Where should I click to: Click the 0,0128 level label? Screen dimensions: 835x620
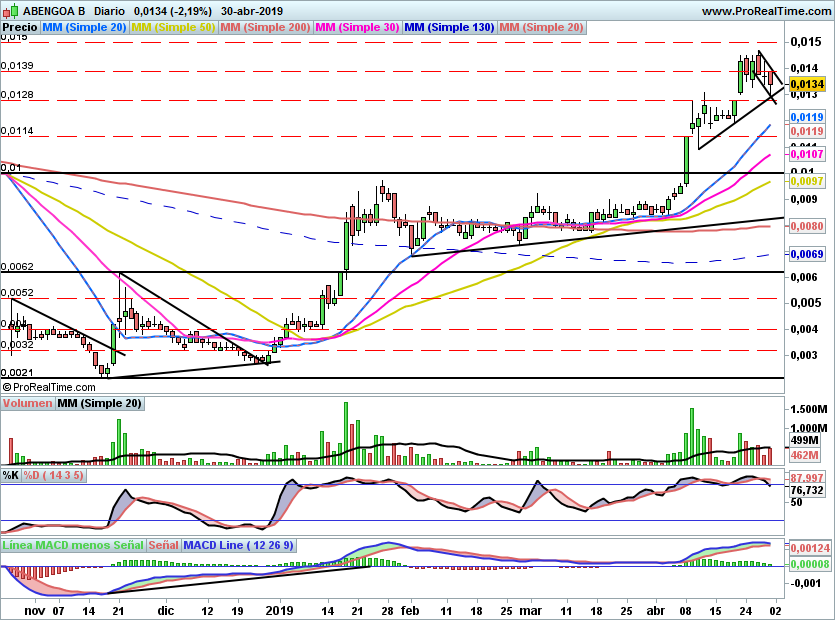click(17, 95)
